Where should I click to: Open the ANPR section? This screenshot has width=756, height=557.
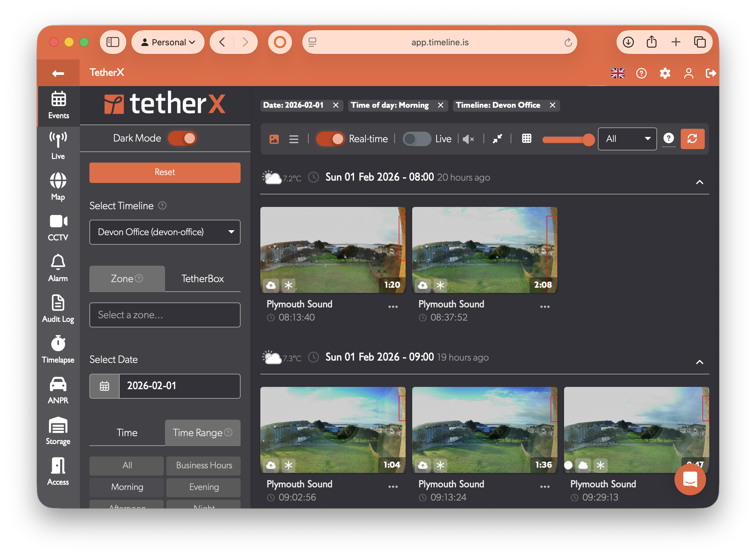click(x=58, y=390)
